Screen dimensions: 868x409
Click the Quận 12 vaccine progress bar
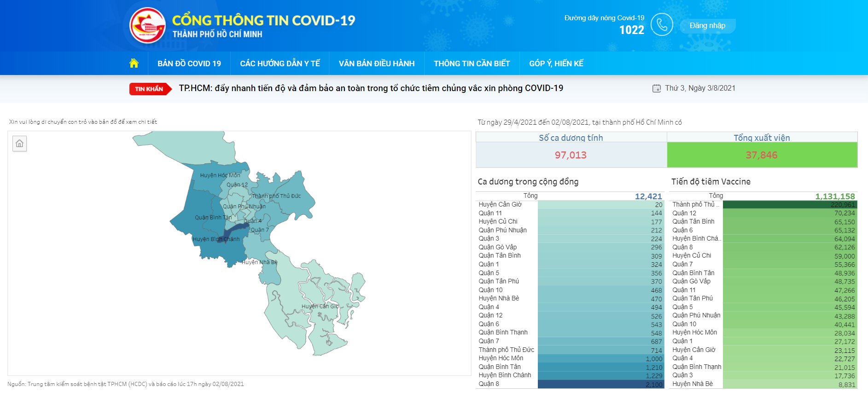(x=789, y=213)
